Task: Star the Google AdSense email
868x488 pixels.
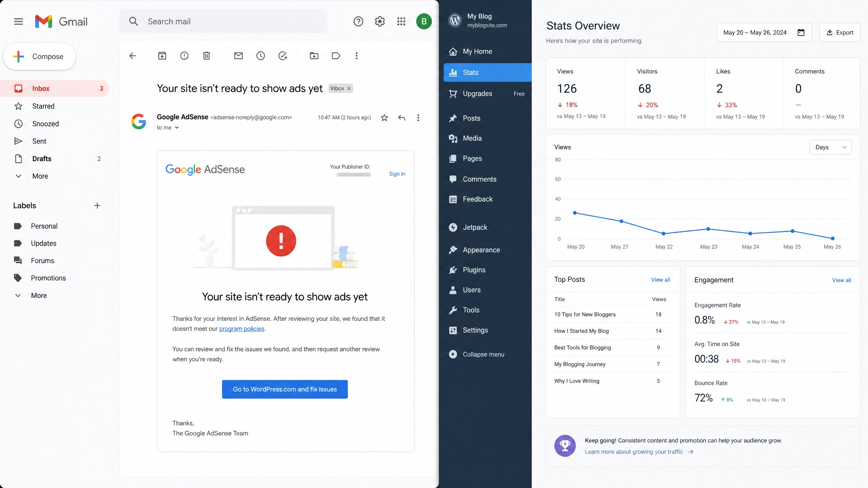Action: (x=384, y=118)
